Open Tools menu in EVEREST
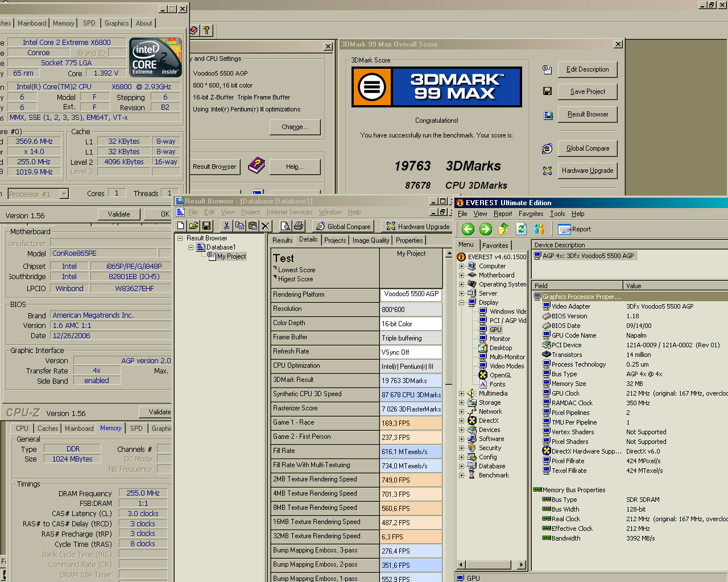The width and height of the screenshot is (728, 582). click(x=557, y=214)
